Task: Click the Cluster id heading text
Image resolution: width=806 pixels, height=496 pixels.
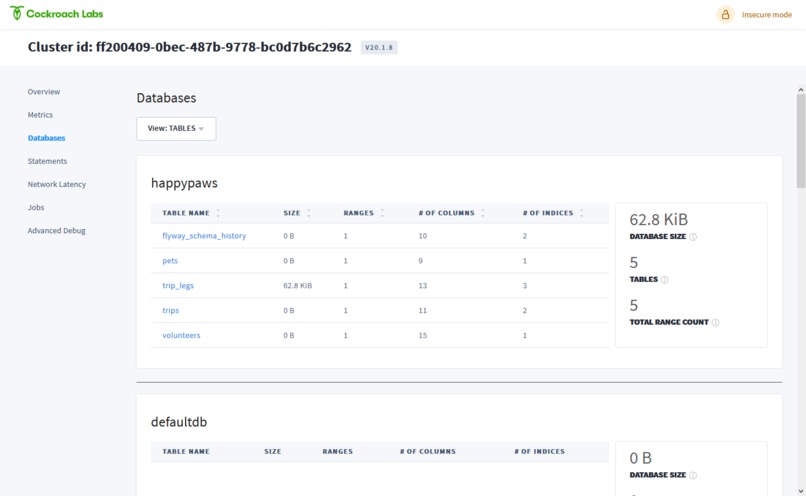Action: pyautogui.click(x=190, y=47)
